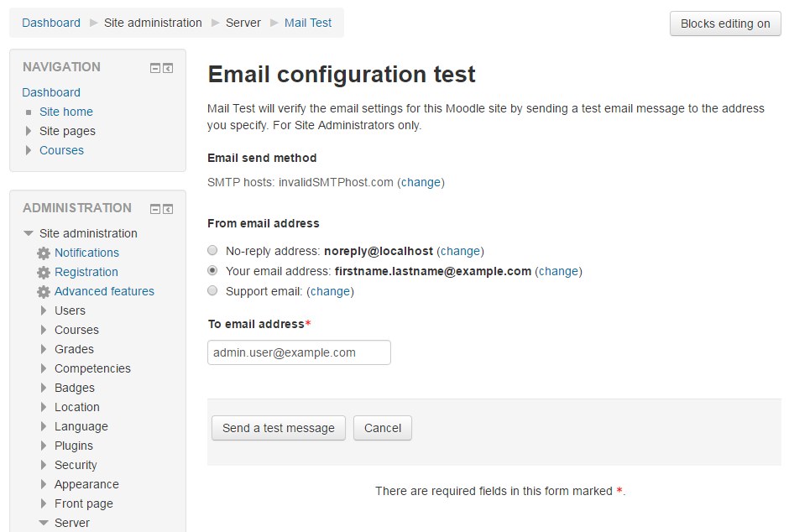This screenshot has width=789, height=532.
Task: Click change link next to SMTP hosts
Action: click(x=421, y=183)
